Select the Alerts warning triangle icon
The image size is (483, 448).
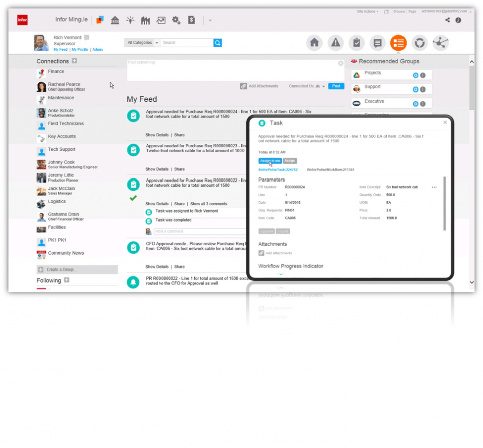click(x=336, y=43)
